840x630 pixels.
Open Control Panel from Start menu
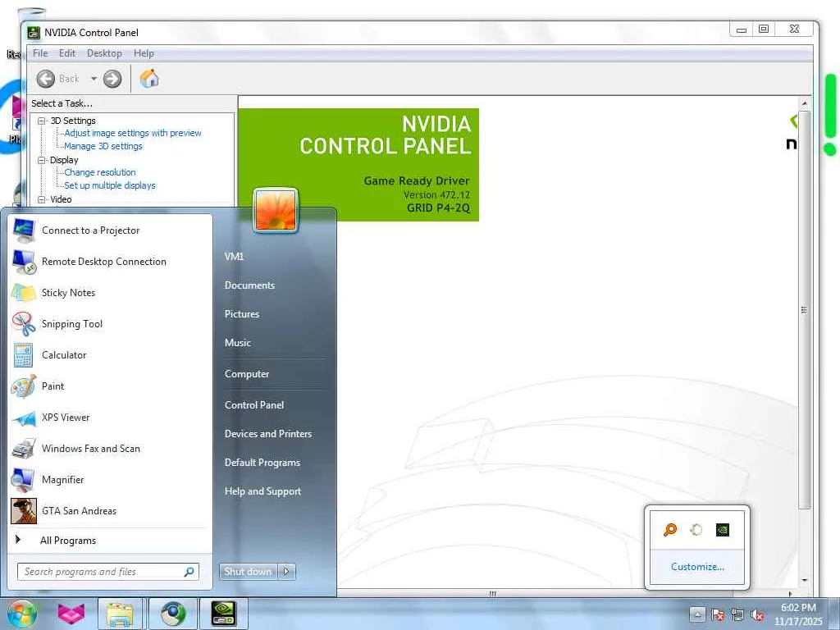point(254,405)
